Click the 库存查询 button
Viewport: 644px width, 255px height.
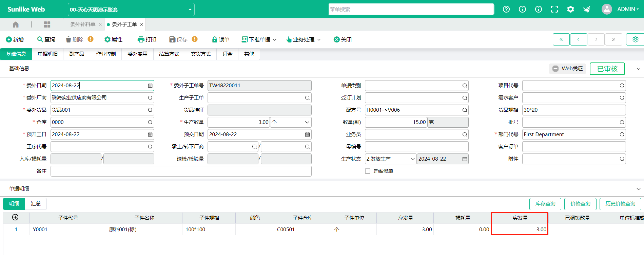[545, 204]
